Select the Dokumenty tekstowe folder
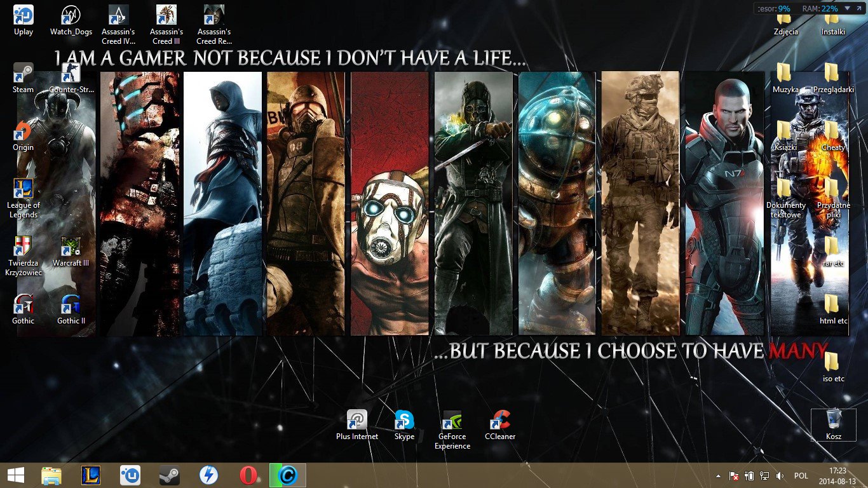Viewport: 868px width, 488px height. (x=786, y=198)
